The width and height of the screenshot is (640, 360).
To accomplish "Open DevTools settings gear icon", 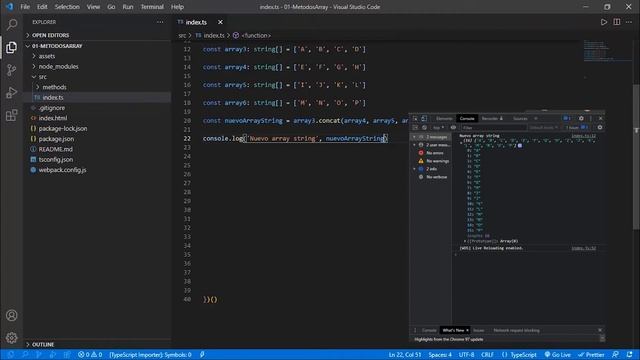I will [x=581, y=118].
